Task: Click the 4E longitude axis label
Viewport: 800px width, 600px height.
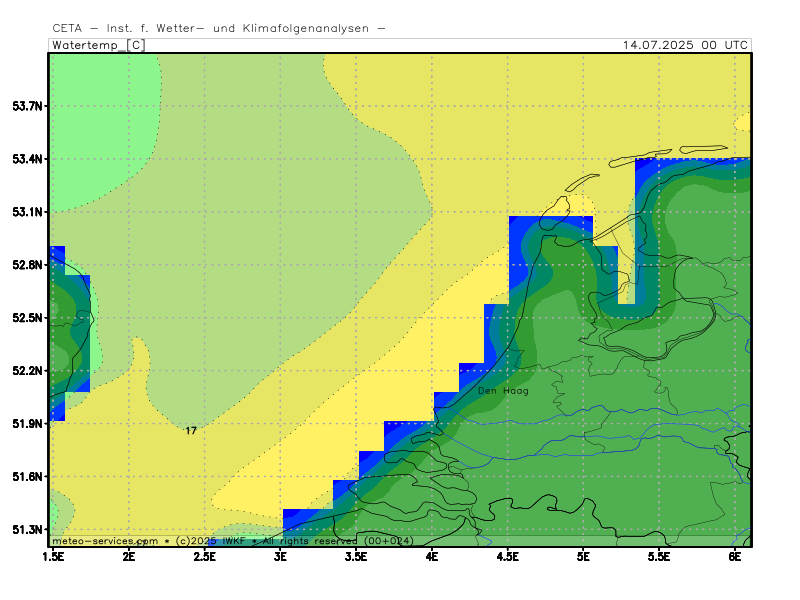Action: (x=432, y=557)
